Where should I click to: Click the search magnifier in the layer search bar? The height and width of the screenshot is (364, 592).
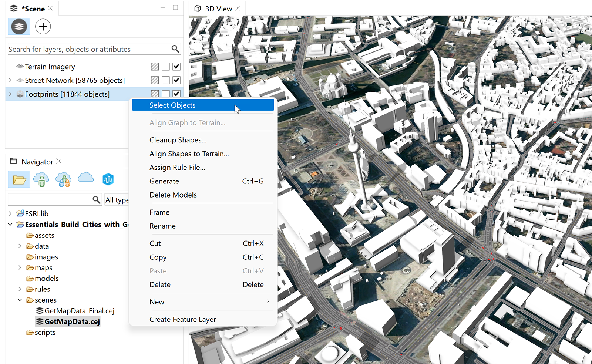175,49
